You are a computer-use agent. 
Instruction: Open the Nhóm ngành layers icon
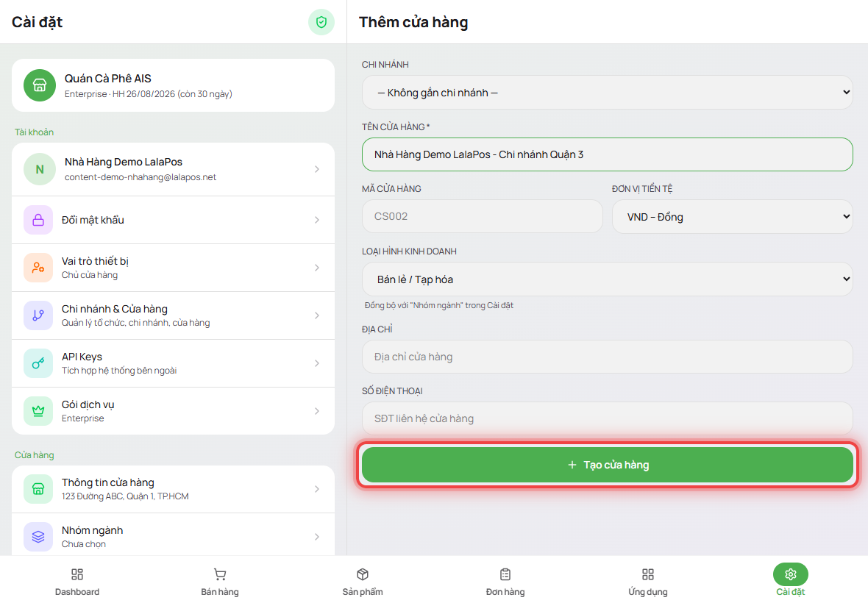pyautogui.click(x=38, y=537)
